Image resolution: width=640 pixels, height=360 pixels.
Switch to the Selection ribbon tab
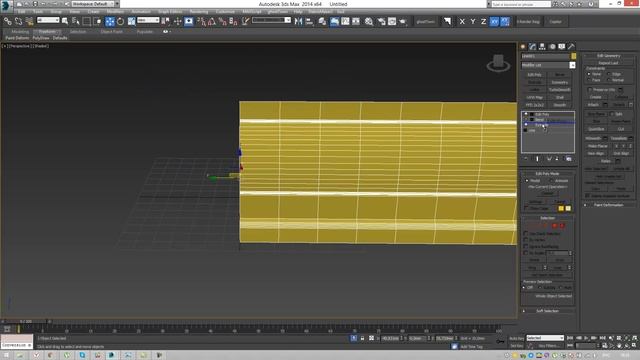(78, 31)
